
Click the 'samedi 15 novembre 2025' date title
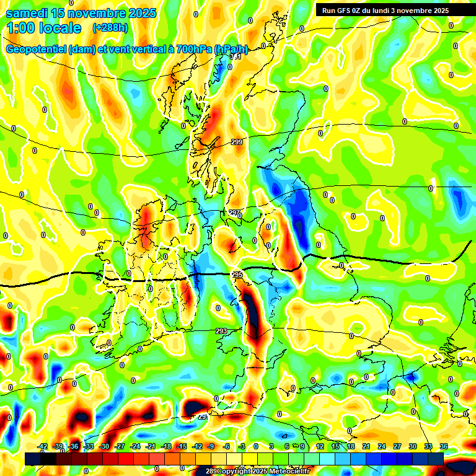point(81,13)
